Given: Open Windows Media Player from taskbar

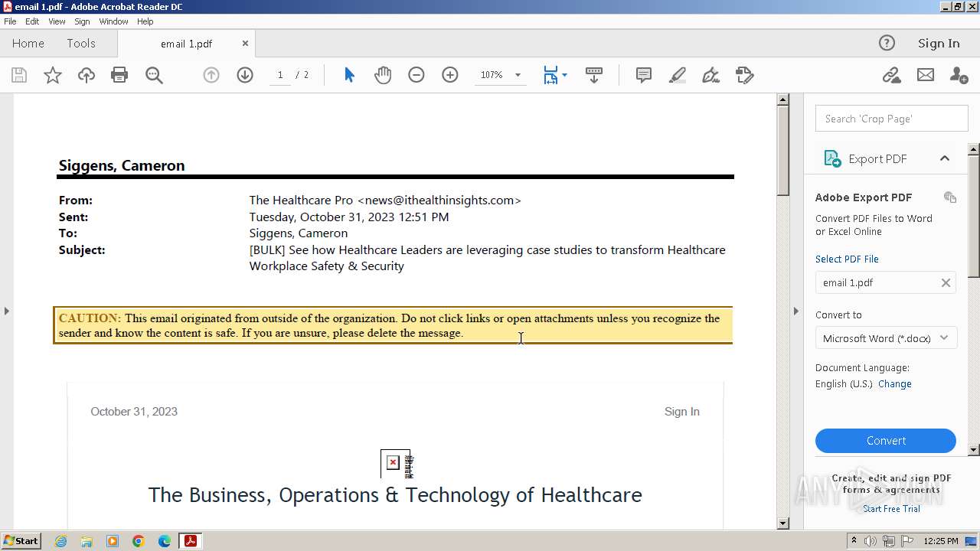Looking at the screenshot, I should pos(113,541).
